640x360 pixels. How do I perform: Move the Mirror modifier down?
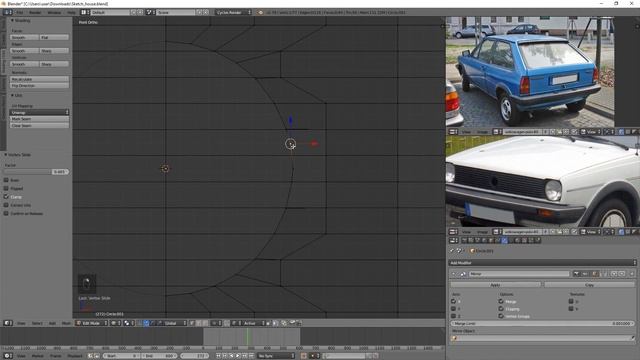622,274
